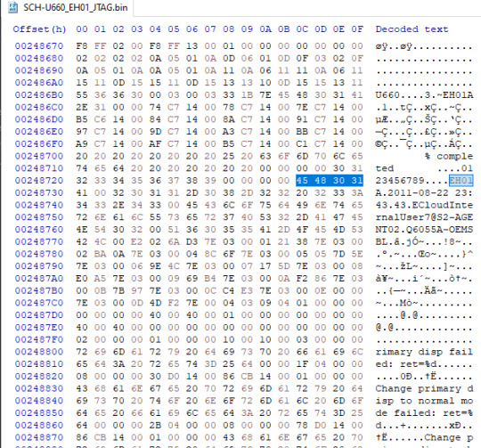Select offset row 002486D0
Image resolution: width=481 pixels, height=448 pixels.
click(39, 119)
